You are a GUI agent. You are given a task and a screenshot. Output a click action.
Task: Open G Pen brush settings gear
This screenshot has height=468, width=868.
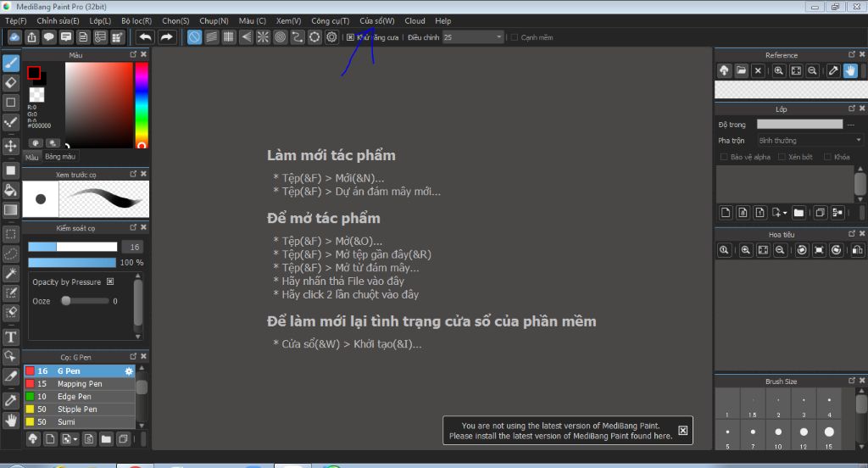[x=129, y=371]
